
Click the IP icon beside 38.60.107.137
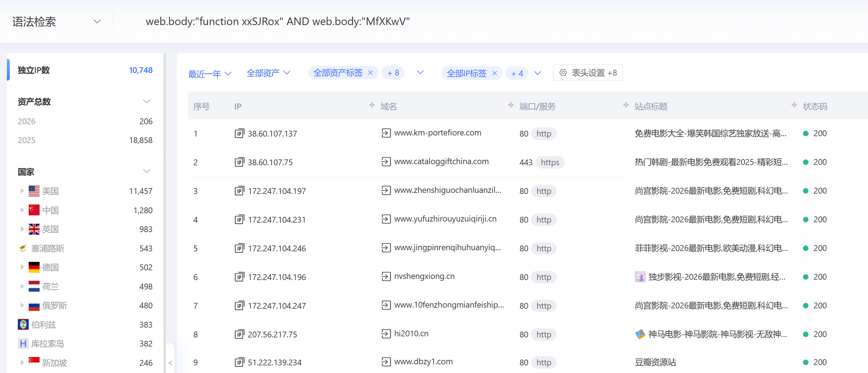click(239, 134)
